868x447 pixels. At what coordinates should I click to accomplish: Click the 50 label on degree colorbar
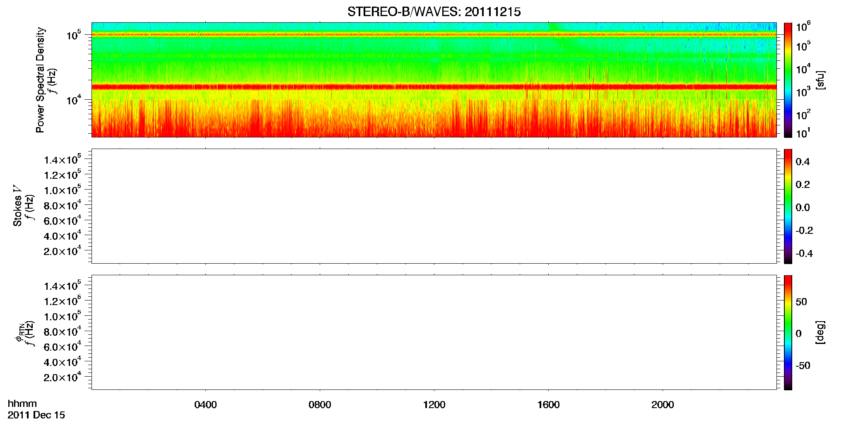tap(801, 302)
